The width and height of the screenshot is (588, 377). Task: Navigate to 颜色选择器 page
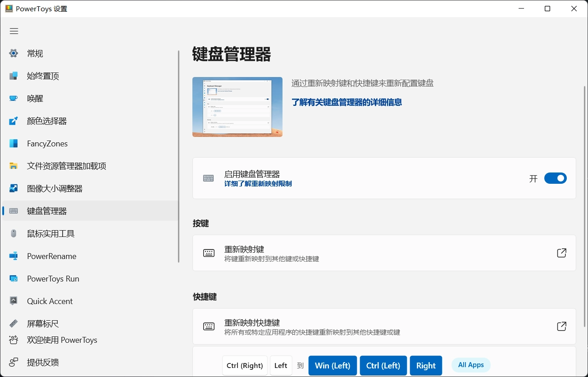coord(90,121)
